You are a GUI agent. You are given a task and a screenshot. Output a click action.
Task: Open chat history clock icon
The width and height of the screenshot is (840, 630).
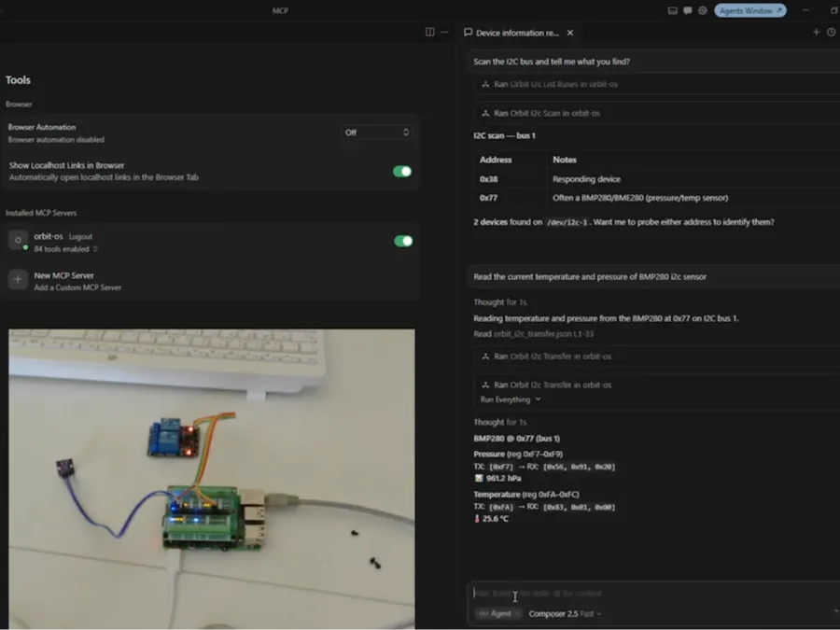point(831,32)
